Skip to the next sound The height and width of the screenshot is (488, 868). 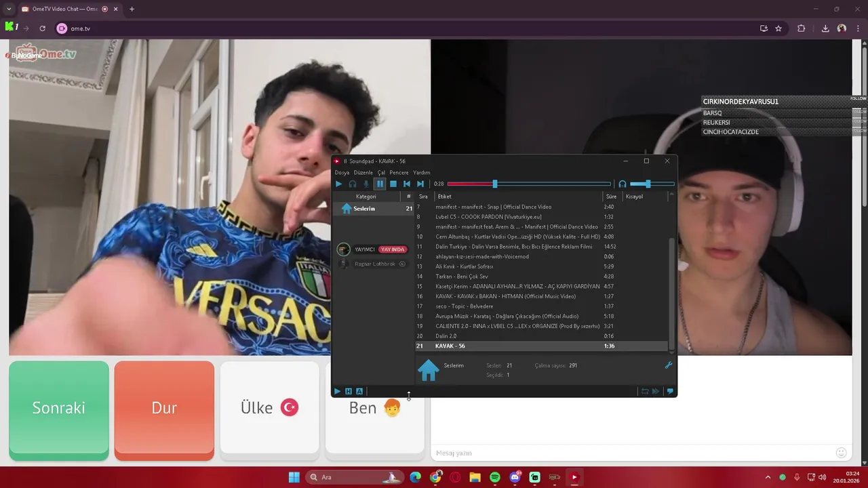[x=420, y=184]
